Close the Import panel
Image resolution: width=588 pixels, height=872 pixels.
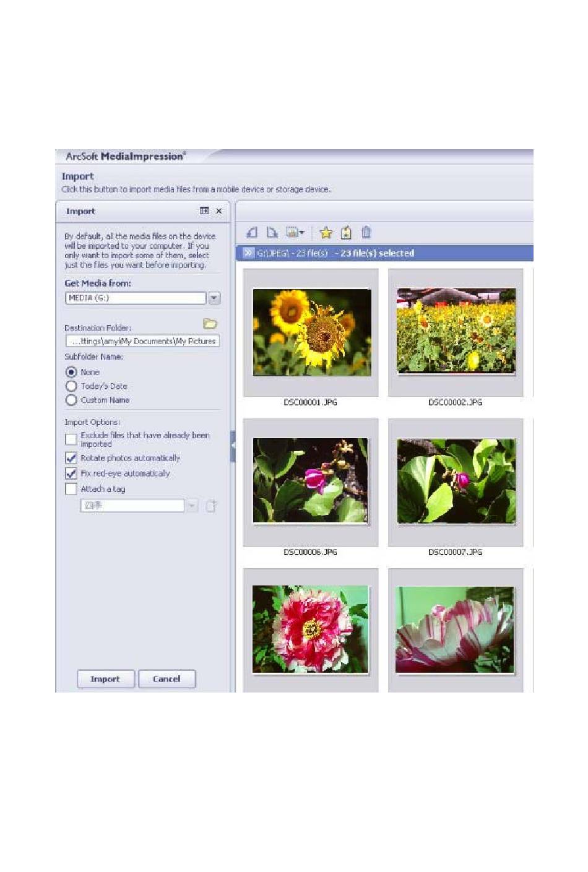218,211
